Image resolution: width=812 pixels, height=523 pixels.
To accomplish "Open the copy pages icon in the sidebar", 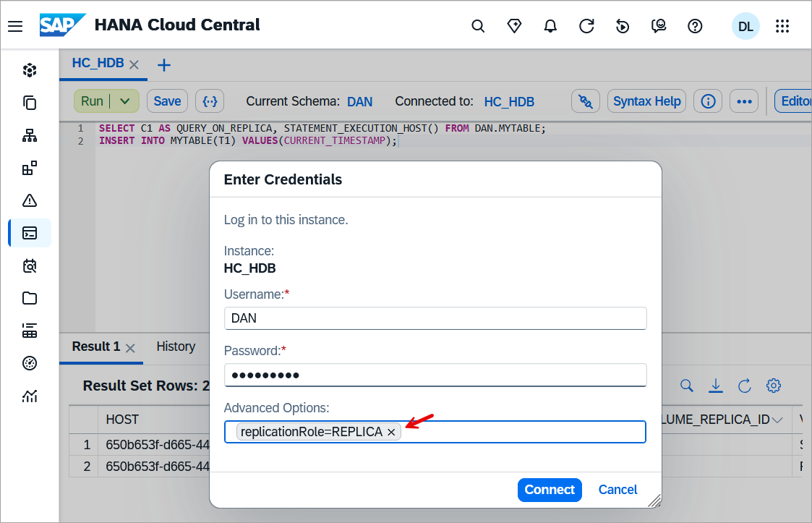I will 30,103.
